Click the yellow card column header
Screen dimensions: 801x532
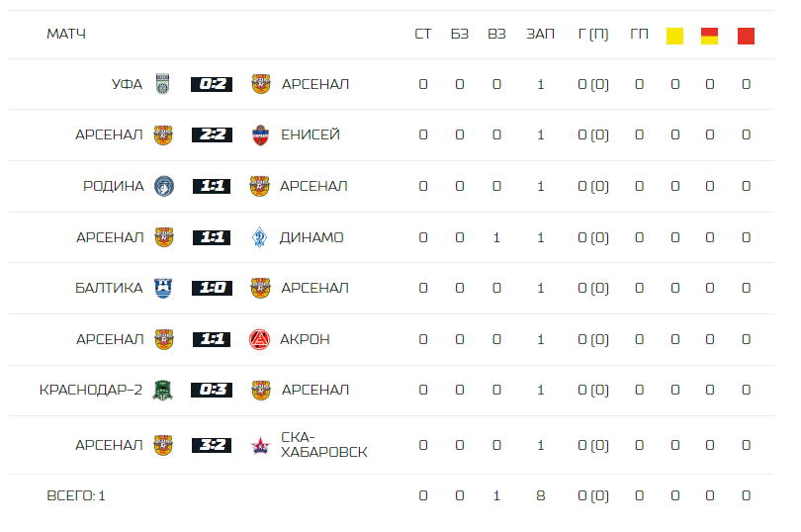pyautogui.click(x=675, y=36)
